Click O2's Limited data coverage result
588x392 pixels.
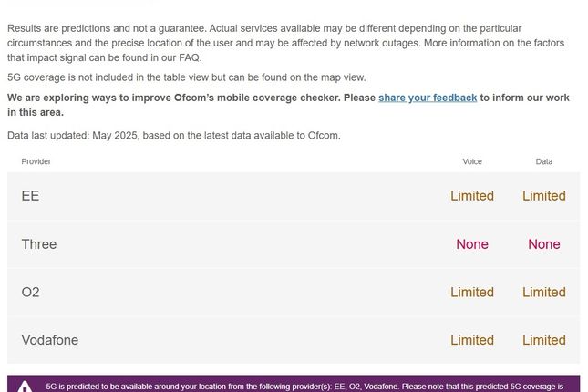point(544,293)
